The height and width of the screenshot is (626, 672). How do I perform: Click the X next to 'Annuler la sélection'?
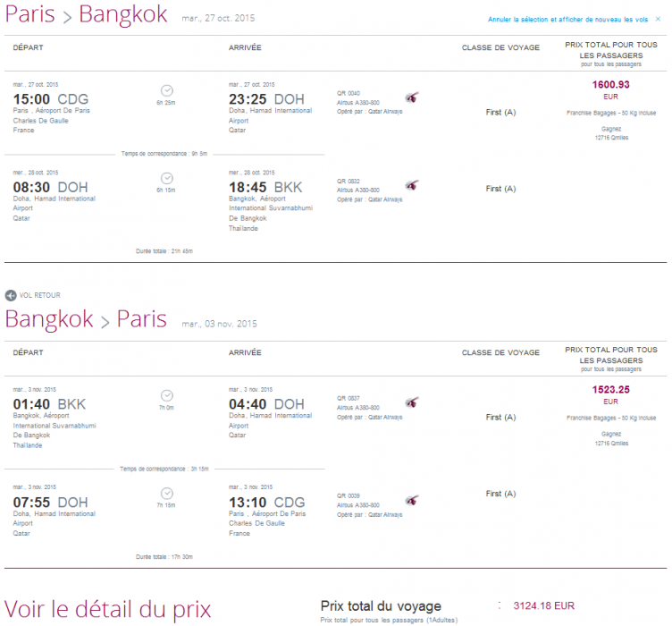pyautogui.click(x=656, y=19)
